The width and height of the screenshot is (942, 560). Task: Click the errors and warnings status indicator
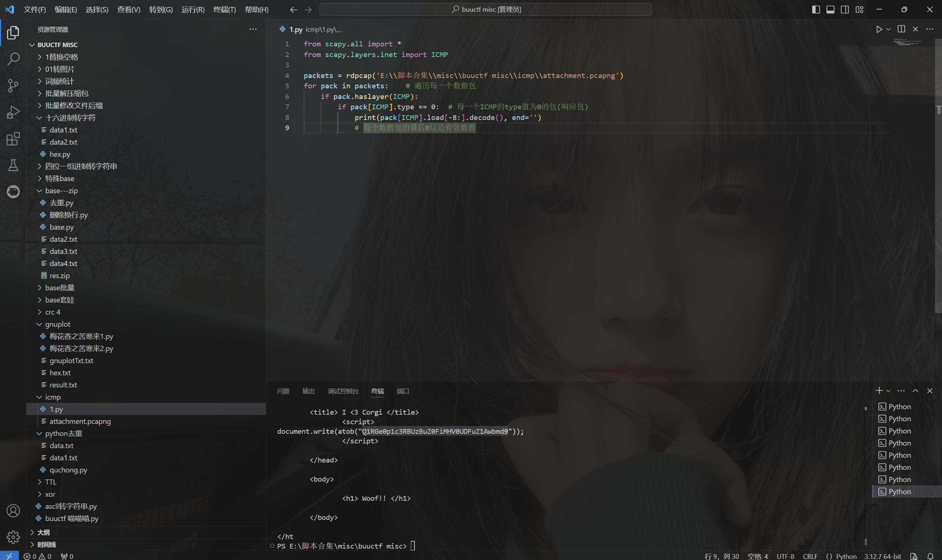(x=38, y=556)
